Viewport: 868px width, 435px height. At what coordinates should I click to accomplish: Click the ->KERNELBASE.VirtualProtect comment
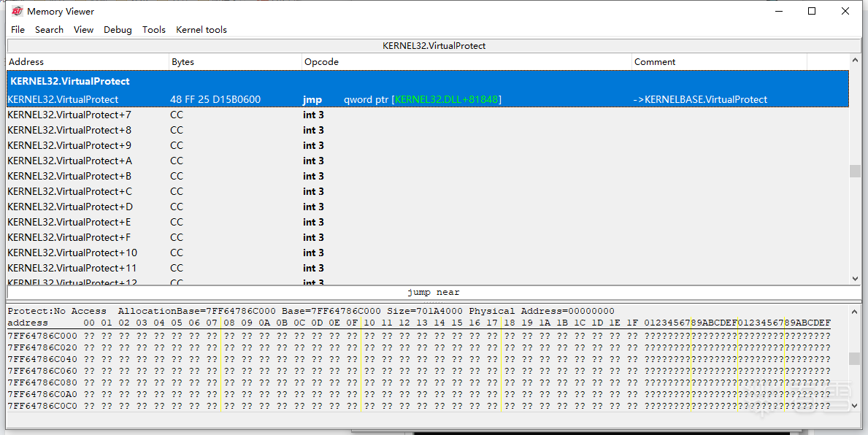pyautogui.click(x=700, y=99)
